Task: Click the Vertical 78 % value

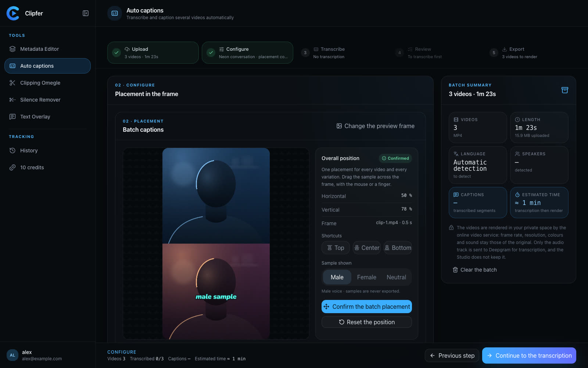Action: [x=406, y=209]
